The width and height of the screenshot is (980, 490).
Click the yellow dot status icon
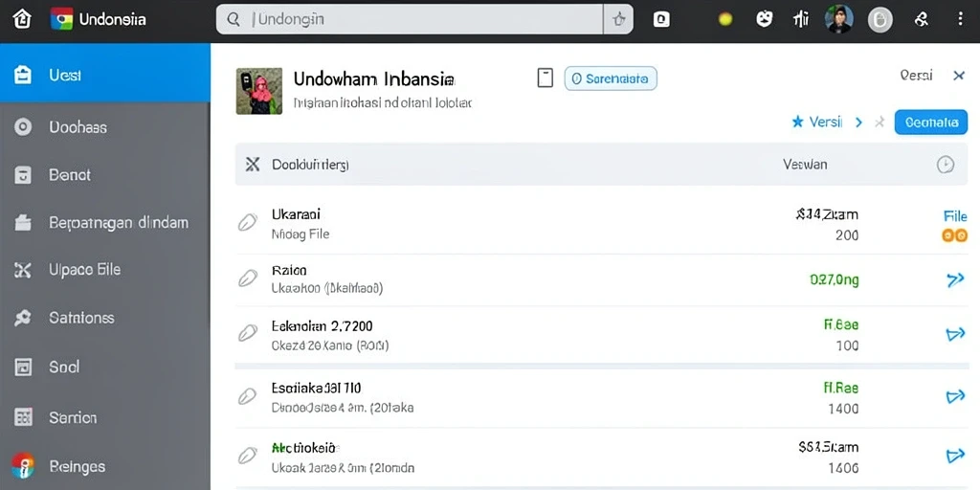725,20
